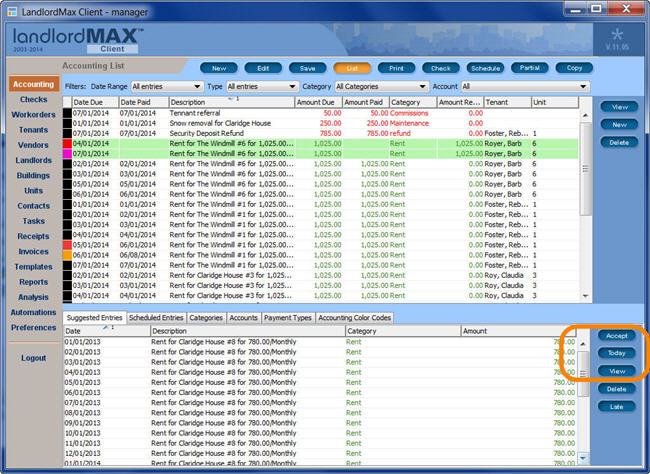
Task: Open Receipts in the sidebar
Action: tap(34, 236)
